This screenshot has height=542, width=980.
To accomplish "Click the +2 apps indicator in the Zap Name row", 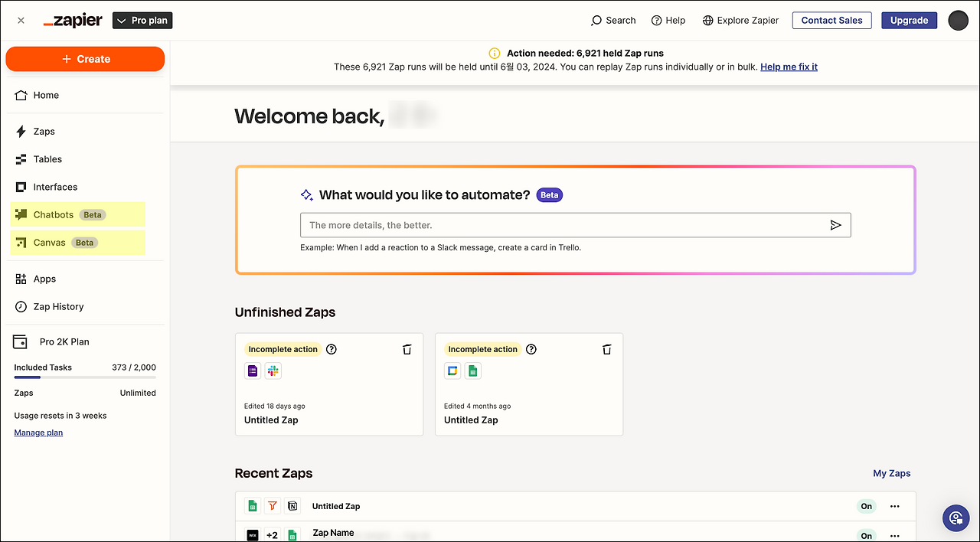I will click(x=272, y=535).
